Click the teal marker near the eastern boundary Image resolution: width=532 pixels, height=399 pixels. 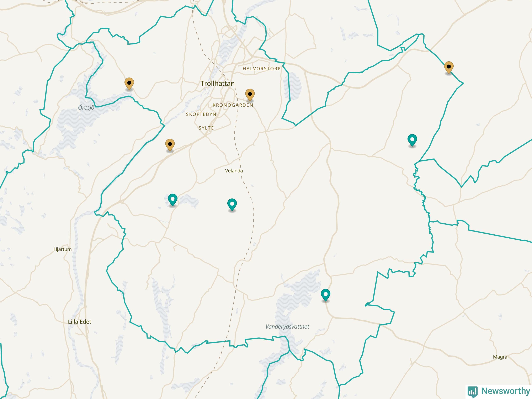pos(412,140)
